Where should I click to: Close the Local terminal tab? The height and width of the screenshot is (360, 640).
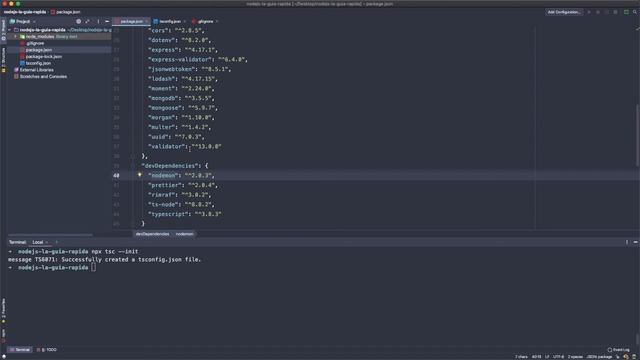point(47,242)
